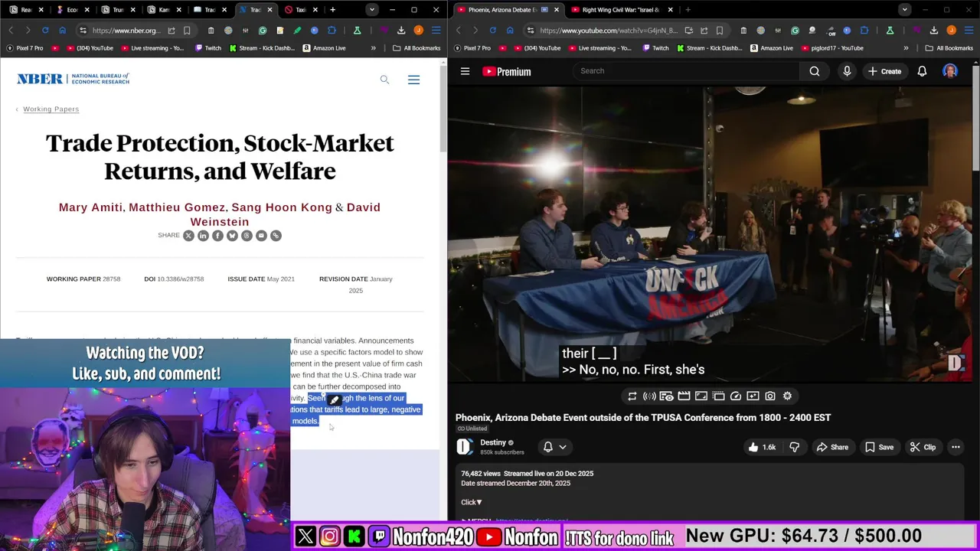980x551 pixels.
Task: Open Twitch bookmark in left browser
Action: tap(207, 48)
